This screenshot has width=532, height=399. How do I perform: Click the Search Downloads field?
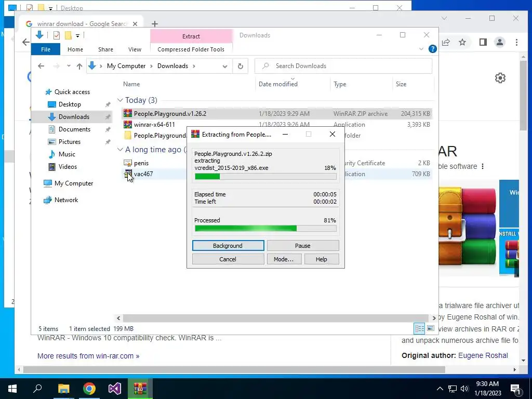(343, 66)
